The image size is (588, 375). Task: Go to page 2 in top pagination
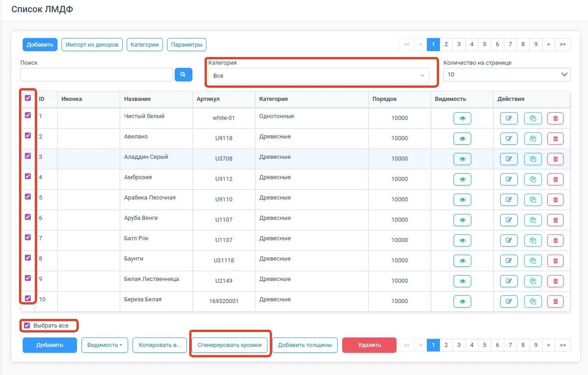(x=446, y=44)
